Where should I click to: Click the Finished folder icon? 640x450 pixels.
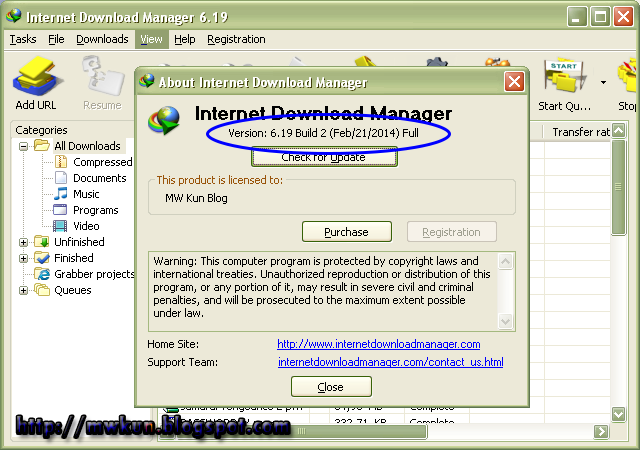point(42,258)
